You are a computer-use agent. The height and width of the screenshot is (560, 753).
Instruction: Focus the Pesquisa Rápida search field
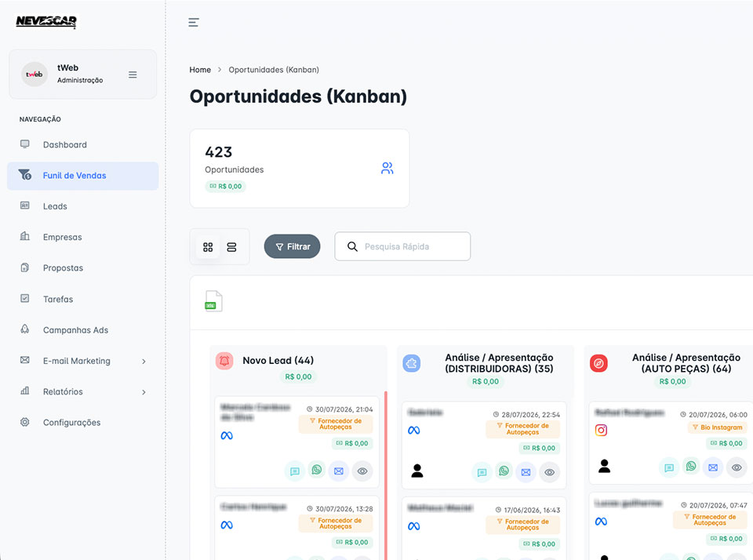coord(402,246)
